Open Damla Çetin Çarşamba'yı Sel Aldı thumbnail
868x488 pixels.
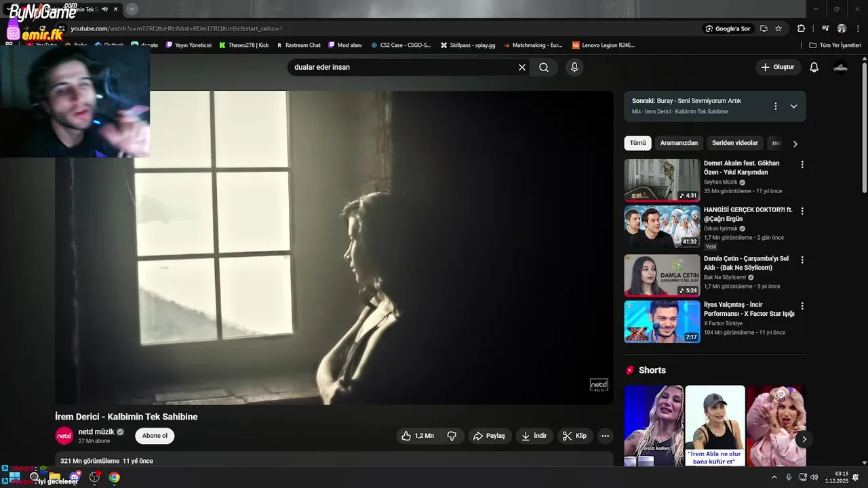tap(662, 275)
